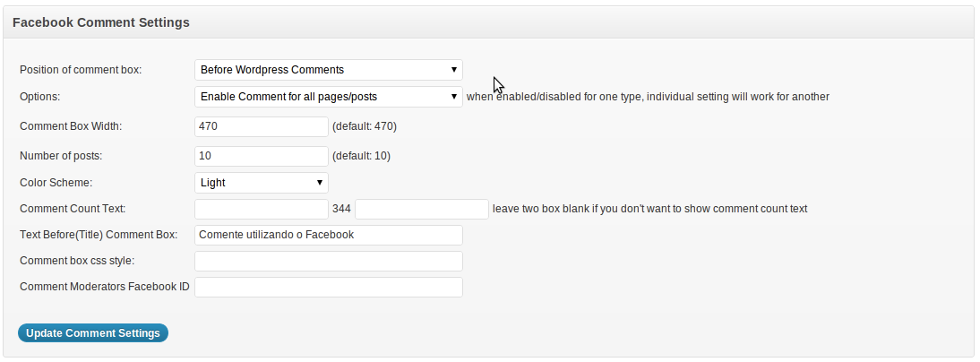Image resolution: width=980 pixels, height=362 pixels.
Task: Open the Color Scheme Light dropdown
Action: (x=262, y=183)
